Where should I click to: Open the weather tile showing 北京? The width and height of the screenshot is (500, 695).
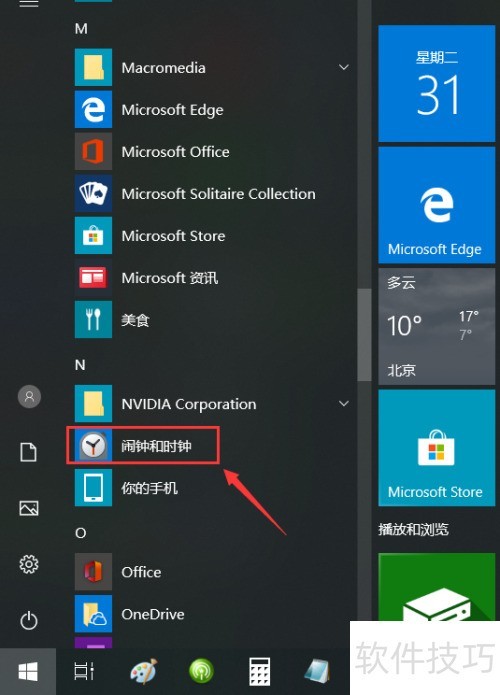click(437, 326)
